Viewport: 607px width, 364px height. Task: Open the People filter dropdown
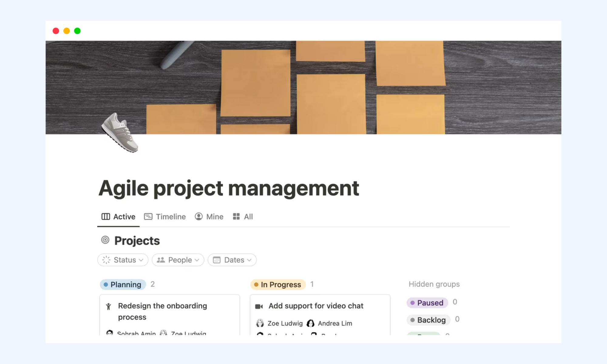click(178, 260)
